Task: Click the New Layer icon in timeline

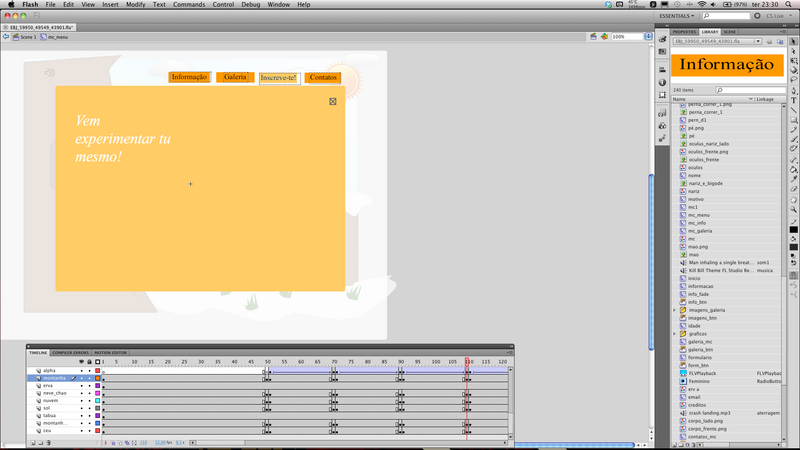Action: point(33,442)
